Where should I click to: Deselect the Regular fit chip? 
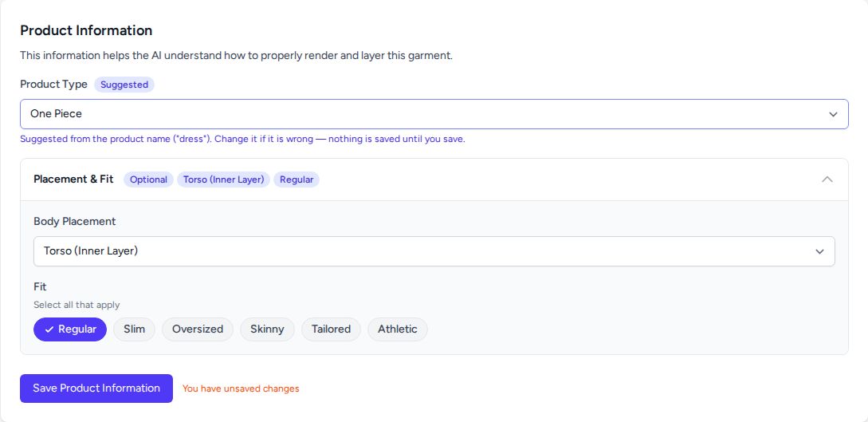(x=70, y=329)
